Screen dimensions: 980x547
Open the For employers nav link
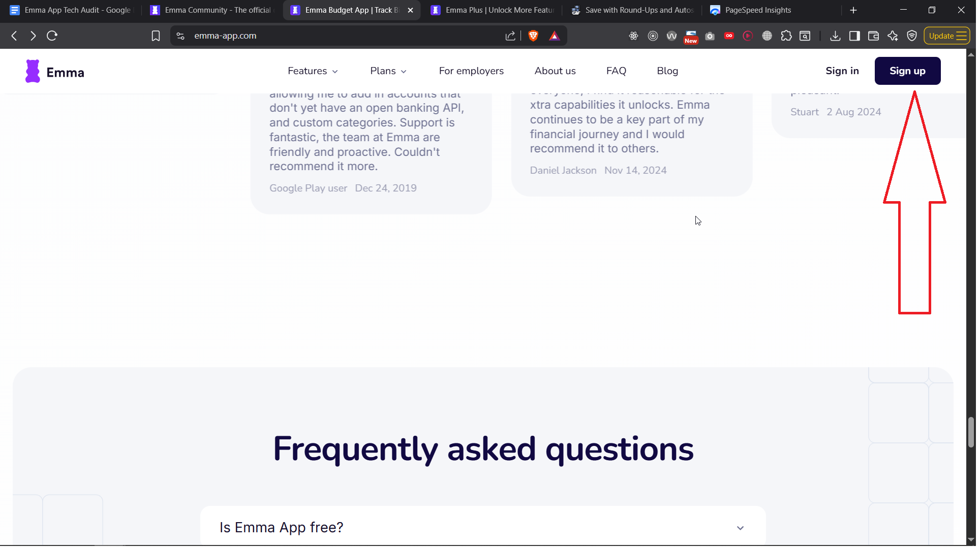tap(471, 71)
